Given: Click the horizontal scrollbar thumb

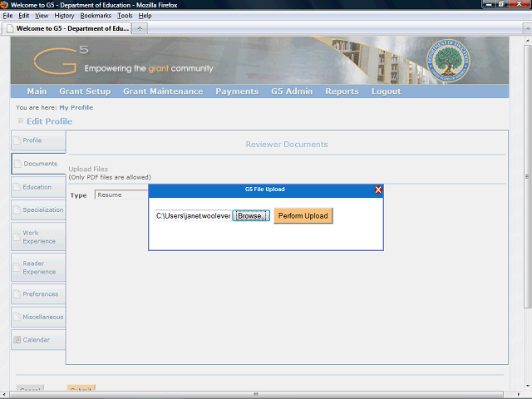Looking at the screenshot, I should click(256, 394).
